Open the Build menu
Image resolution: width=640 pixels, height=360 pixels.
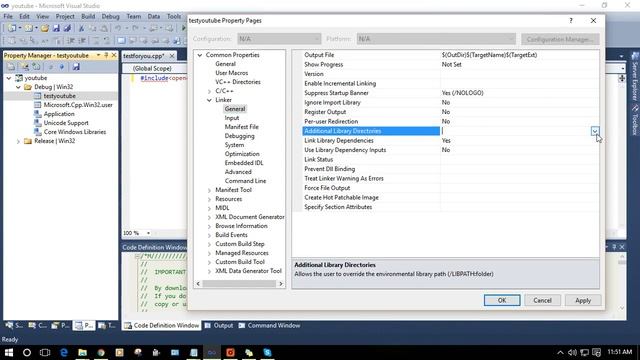(x=88, y=16)
